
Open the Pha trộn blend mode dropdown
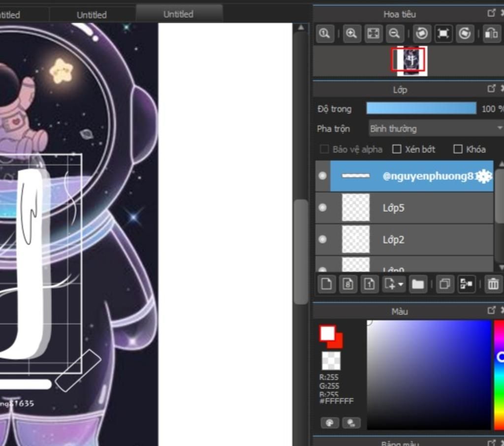coord(436,128)
